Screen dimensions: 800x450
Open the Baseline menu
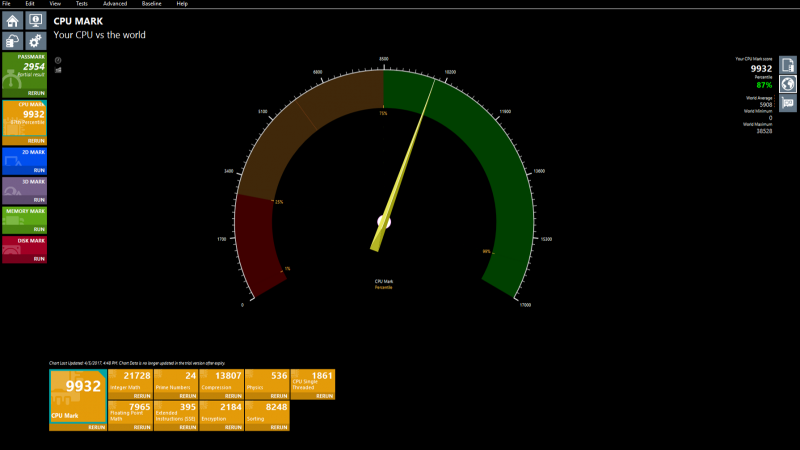tap(151, 4)
